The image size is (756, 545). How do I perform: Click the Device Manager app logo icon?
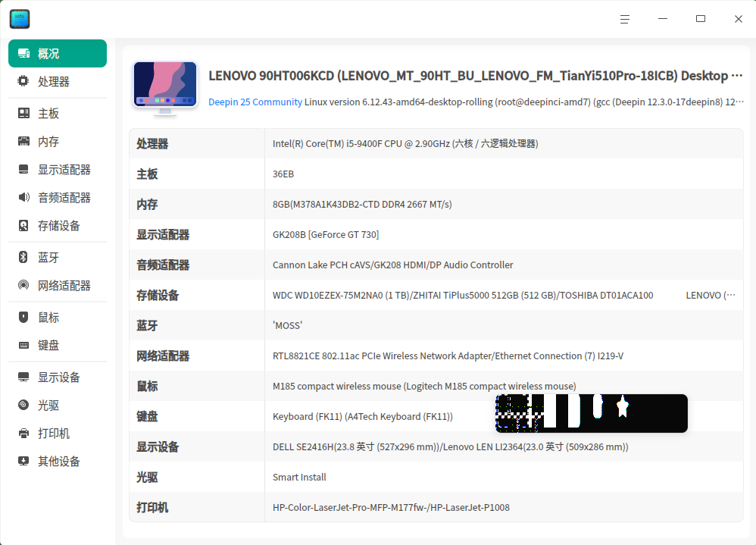coord(20,19)
